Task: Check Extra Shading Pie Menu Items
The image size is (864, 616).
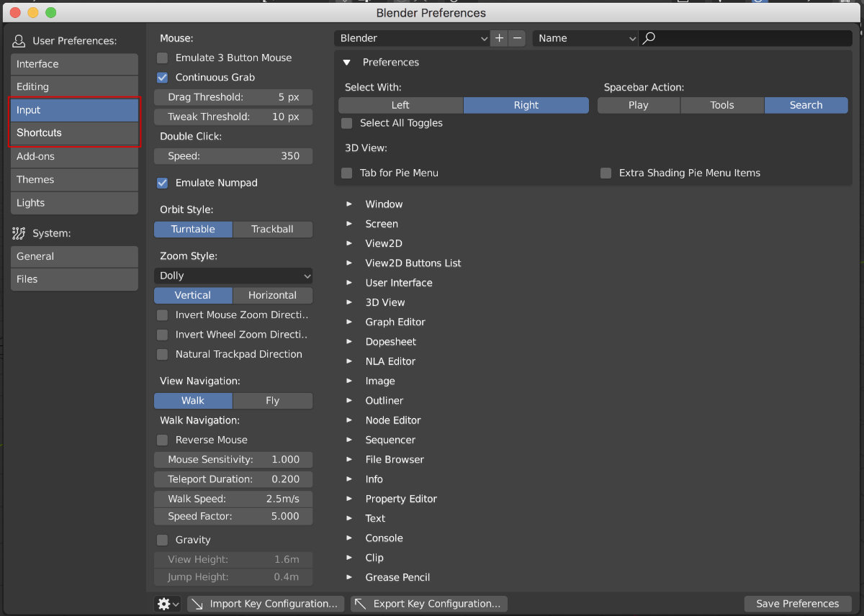Action: pos(606,173)
